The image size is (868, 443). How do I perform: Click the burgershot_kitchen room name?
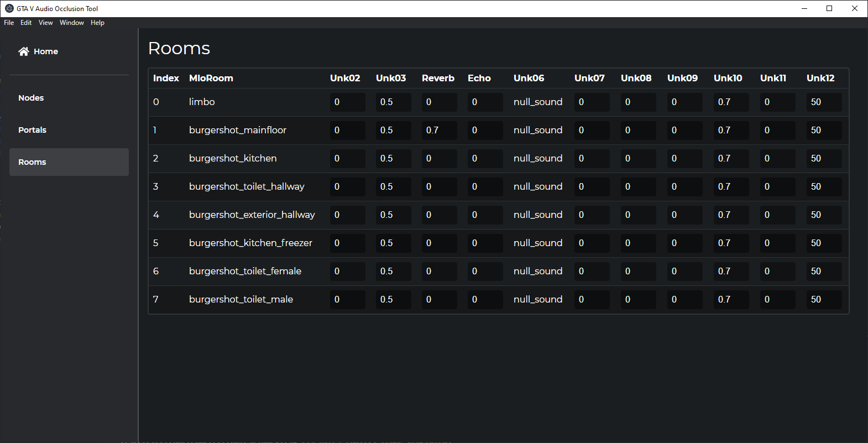coord(233,158)
